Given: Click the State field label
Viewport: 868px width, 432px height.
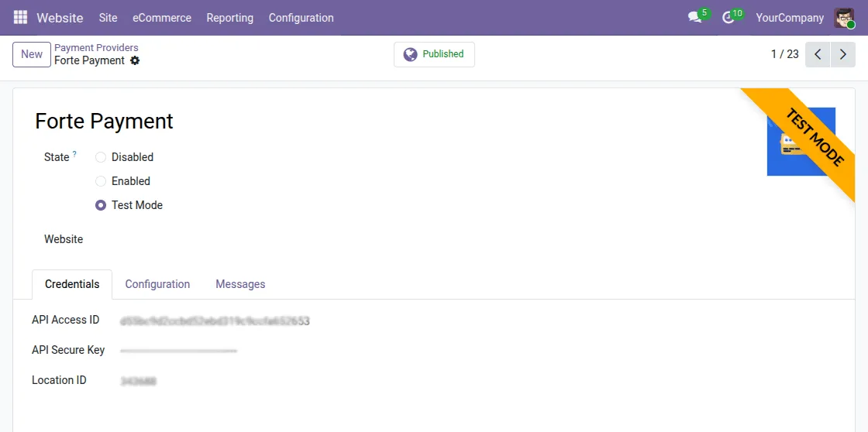Looking at the screenshot, I should point(57,157).
